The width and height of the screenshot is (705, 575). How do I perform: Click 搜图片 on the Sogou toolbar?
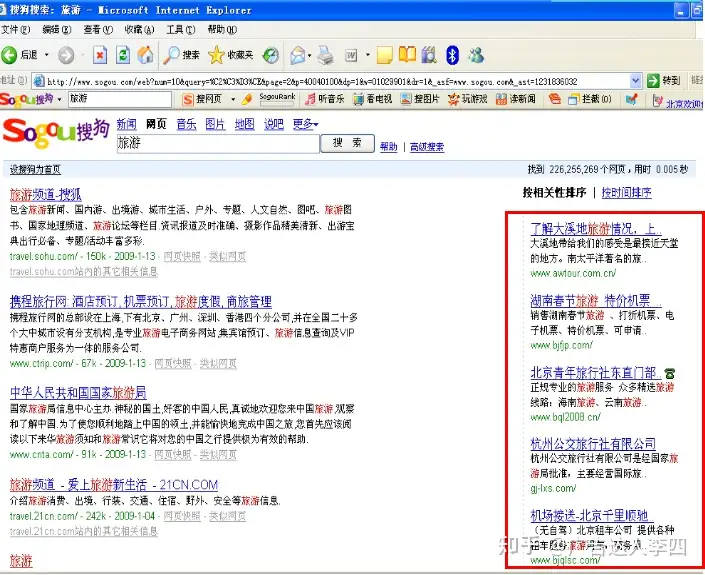click(420, 99)
